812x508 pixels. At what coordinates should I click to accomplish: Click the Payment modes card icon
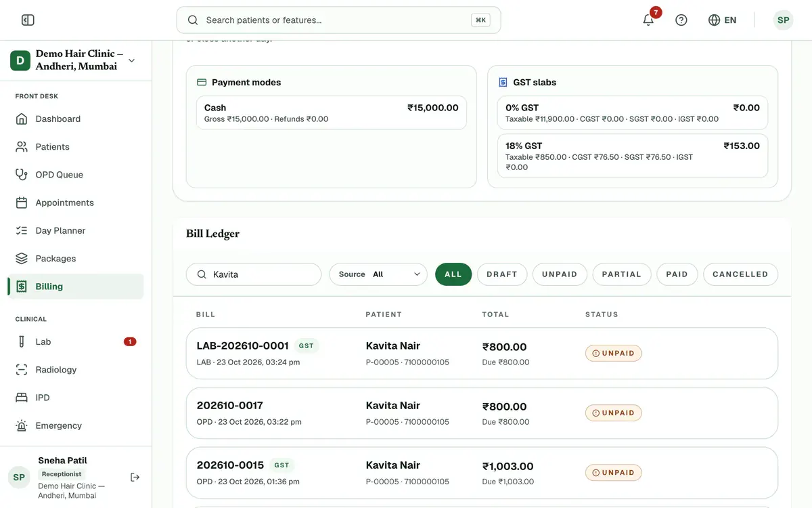pyautogui.click(x=201, y=83)
